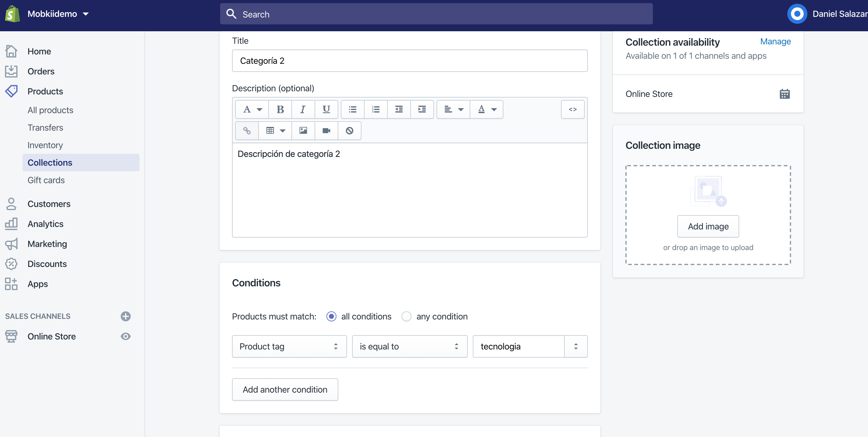Show the HTML source view
Viewport: 868px width, 437px height.
pyautogui.click(x=573, y=109)
